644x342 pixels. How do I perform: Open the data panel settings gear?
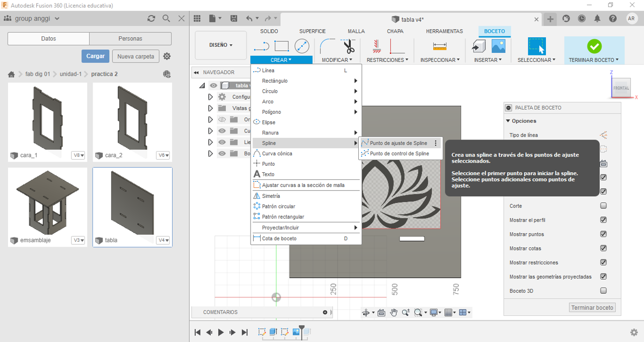coord(167,56)
